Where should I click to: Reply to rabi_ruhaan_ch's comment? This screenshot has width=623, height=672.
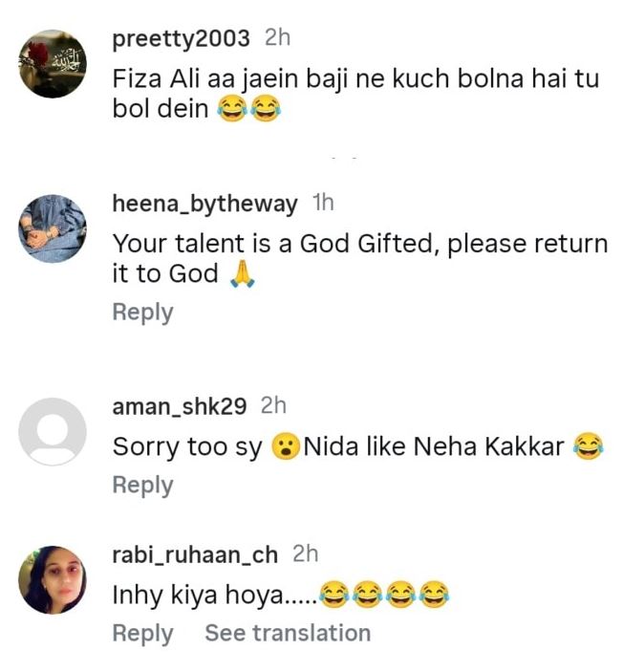coord(142,633)
